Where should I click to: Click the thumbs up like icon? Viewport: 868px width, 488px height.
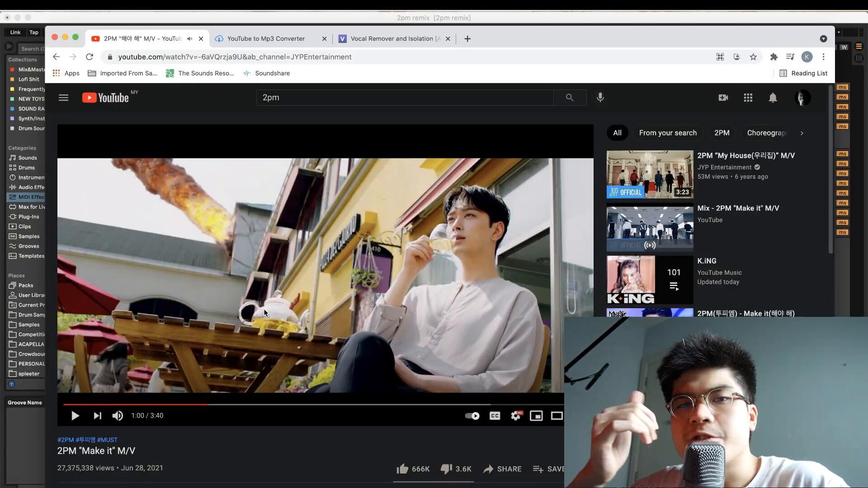[x=402, y=469]
